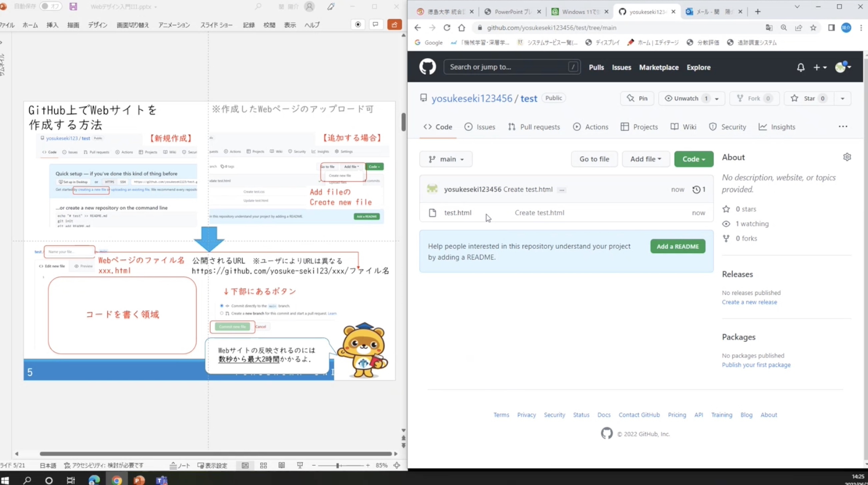Image resolution: width=868 pixels, height=485 pixels.
Task: Open repository Insights tab
Action: [x=777, y=127]
